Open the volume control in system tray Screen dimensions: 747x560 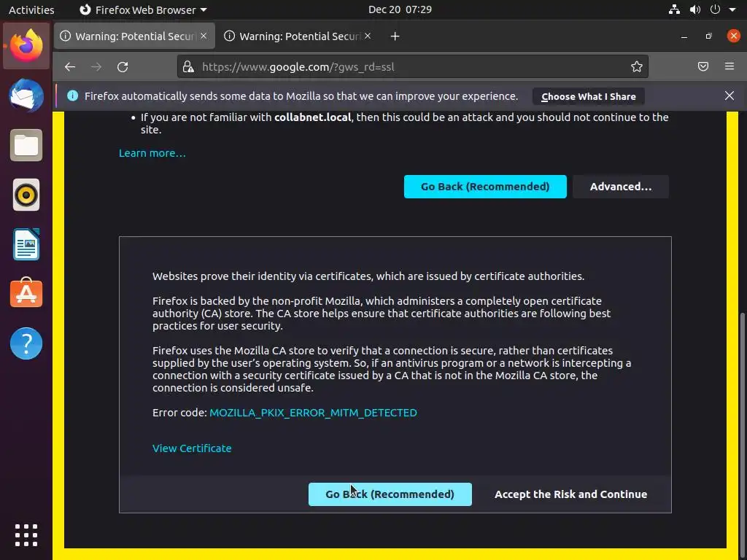coord(695,9)
